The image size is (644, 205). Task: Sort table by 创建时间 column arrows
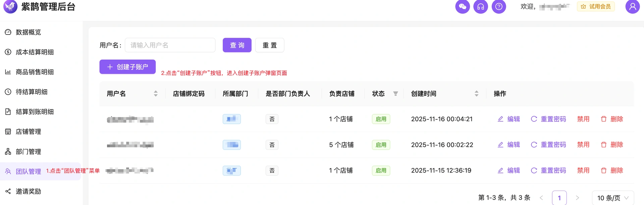tap(477, 93)
